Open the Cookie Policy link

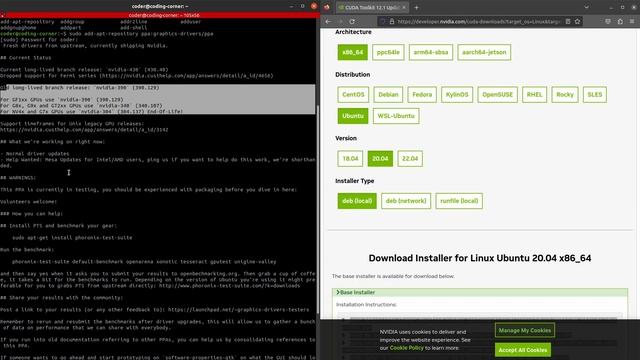tap(407, 348)
